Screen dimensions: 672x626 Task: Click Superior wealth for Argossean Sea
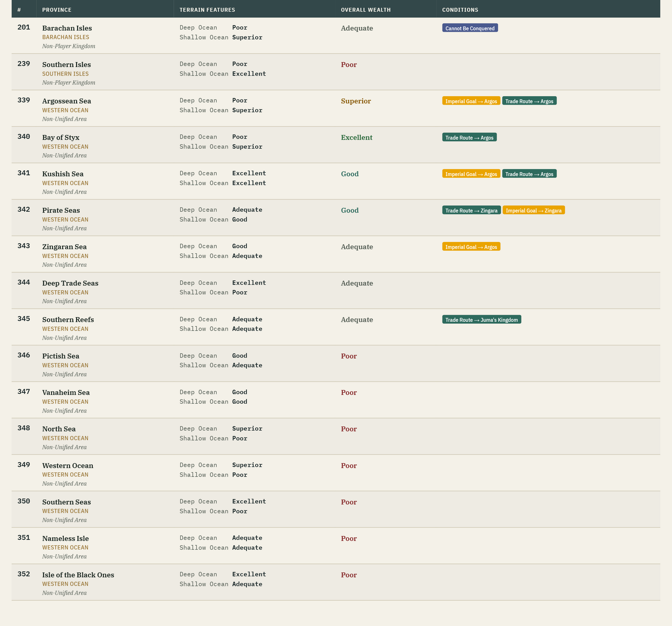coord(356,101)
